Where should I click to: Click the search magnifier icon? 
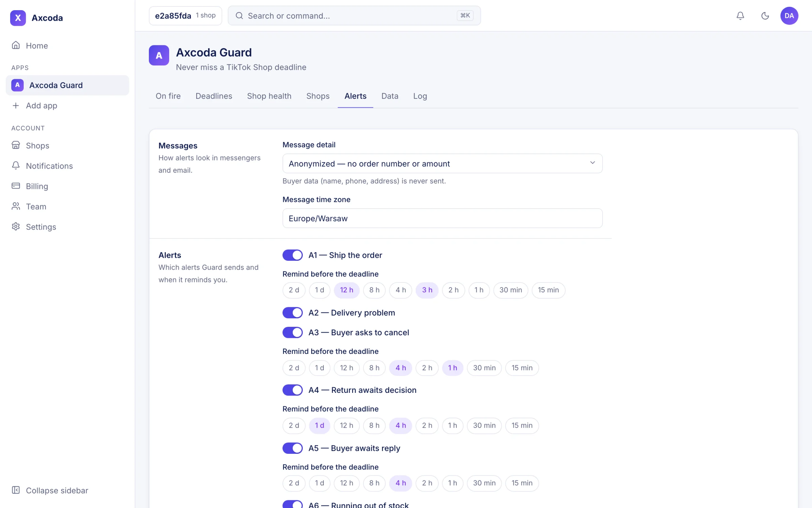(x=239, y=16)
